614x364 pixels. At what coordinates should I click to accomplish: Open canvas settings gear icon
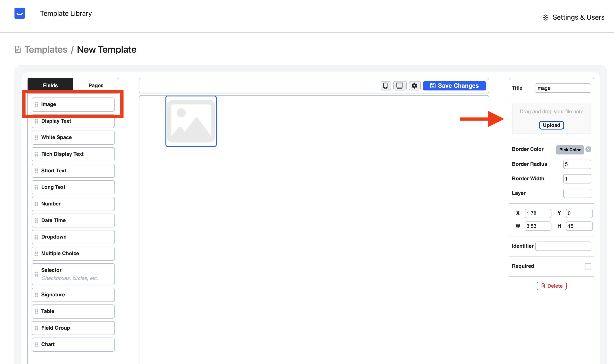[x=414, y=86]
